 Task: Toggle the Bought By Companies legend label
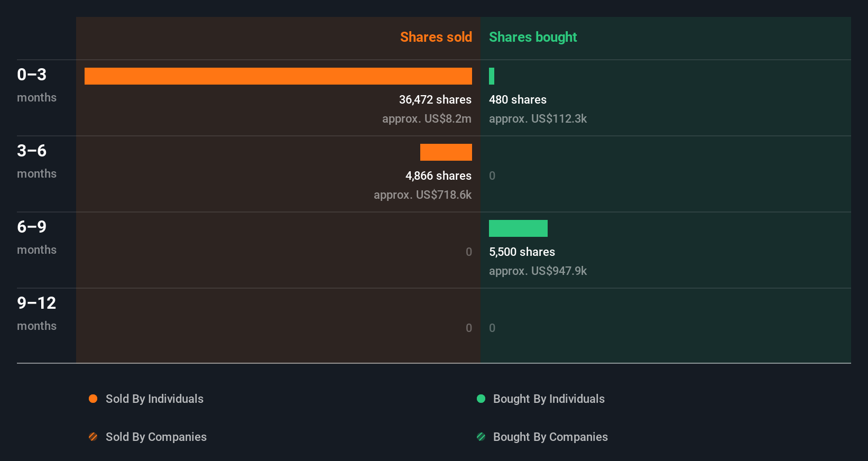tap(550, 437)
